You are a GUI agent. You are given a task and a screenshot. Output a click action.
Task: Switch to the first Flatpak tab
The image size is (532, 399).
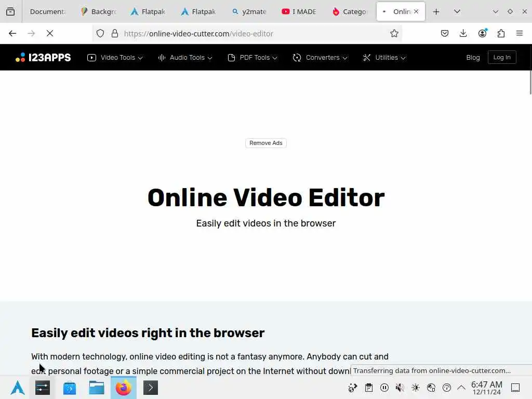[149, 11]
